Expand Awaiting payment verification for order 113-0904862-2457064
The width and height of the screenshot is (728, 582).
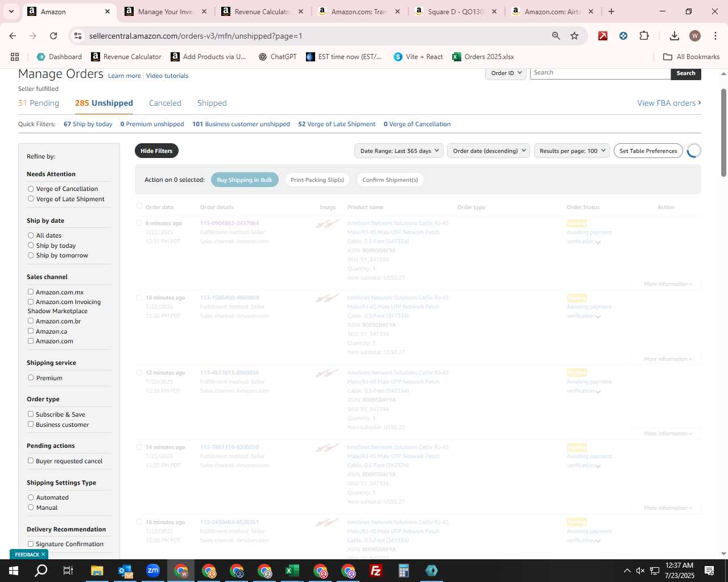(598, 242)
